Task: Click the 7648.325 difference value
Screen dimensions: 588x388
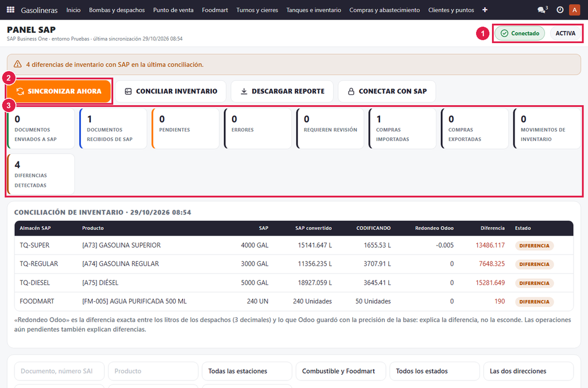Action: pos(492,264)
